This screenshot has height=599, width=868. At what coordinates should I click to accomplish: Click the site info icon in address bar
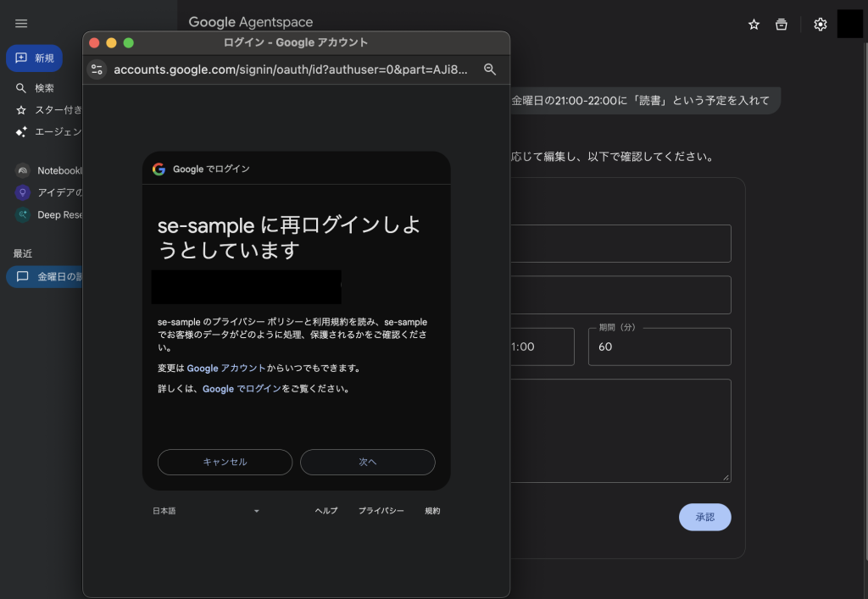tap(97, 69)
